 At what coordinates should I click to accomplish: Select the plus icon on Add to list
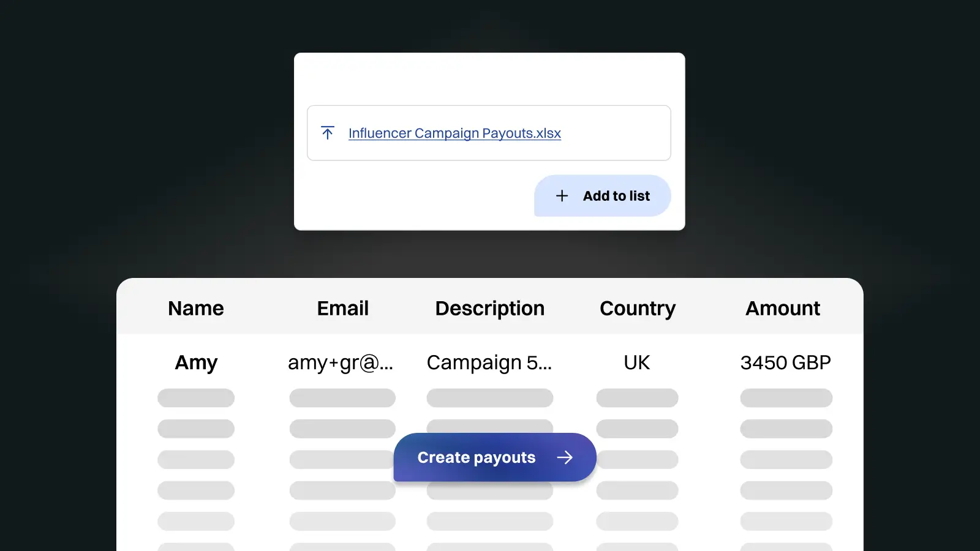562,195
